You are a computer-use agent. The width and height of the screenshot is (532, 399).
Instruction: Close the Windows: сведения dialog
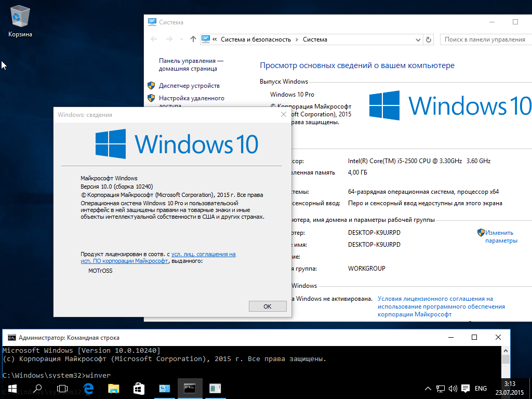(284, 115)
